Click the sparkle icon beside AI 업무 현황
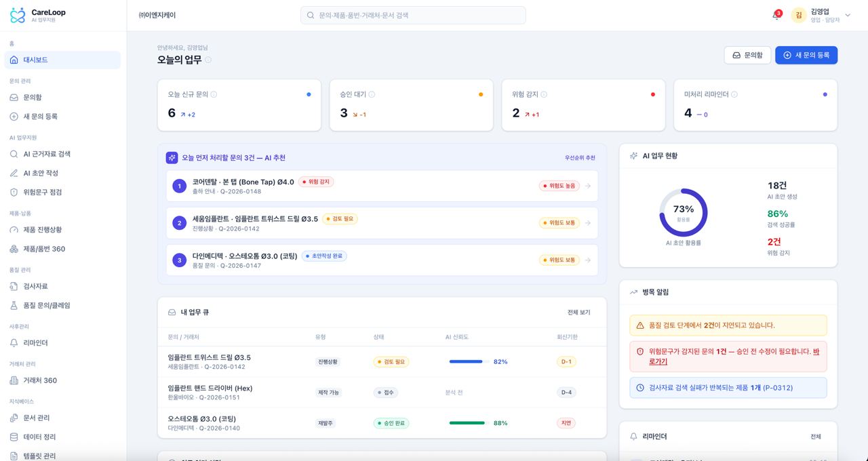The width and height of the screenshot is (868, 461). point(634,156)
